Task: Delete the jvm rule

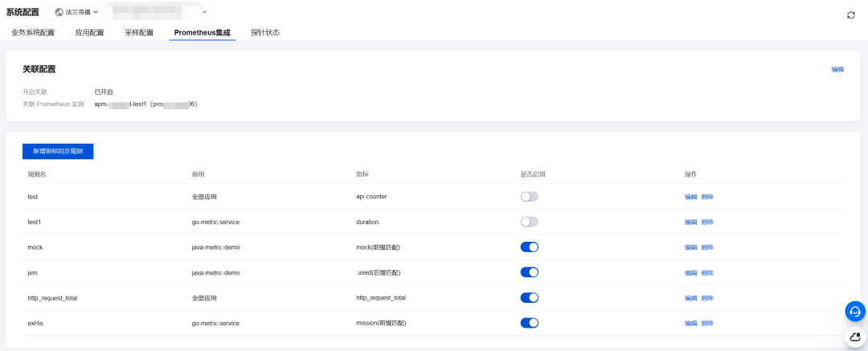Action: [707, 273]
